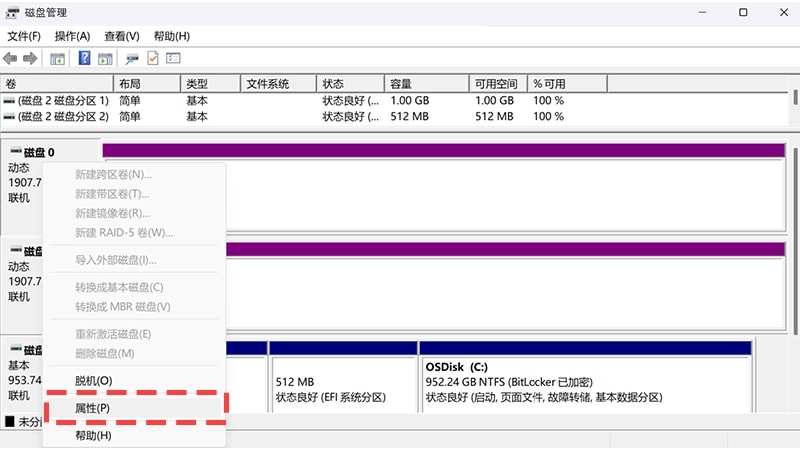Minimize the 磁盘管理 window
Image resolution: width=800 pixels, height=450 pixels.
(x=703, y=12)
